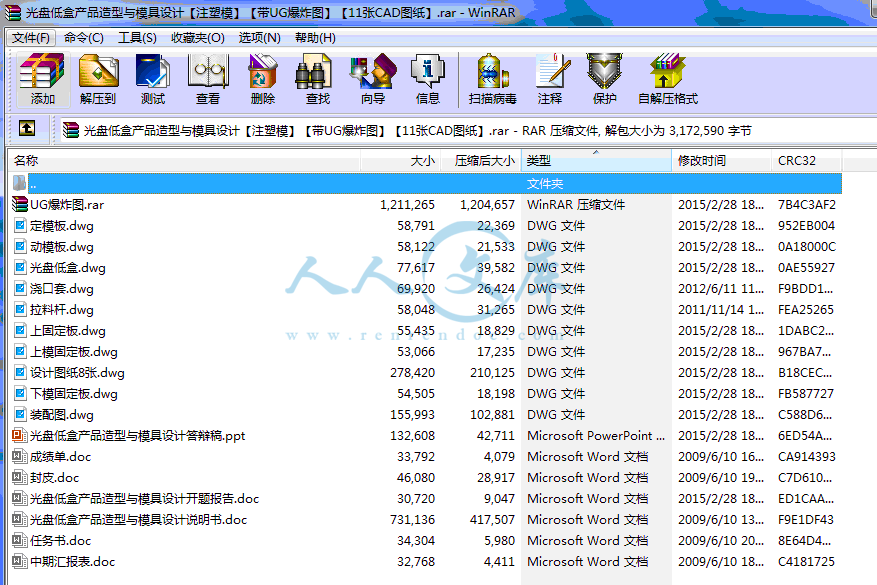Sort by Size (大小) column header

click(400, 161)
